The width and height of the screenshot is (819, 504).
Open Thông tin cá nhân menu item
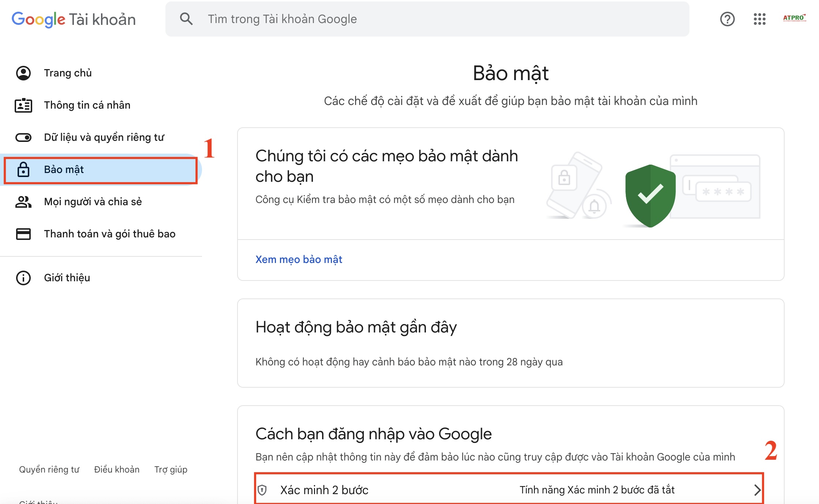pyautogui.click(x=101, y=105)
